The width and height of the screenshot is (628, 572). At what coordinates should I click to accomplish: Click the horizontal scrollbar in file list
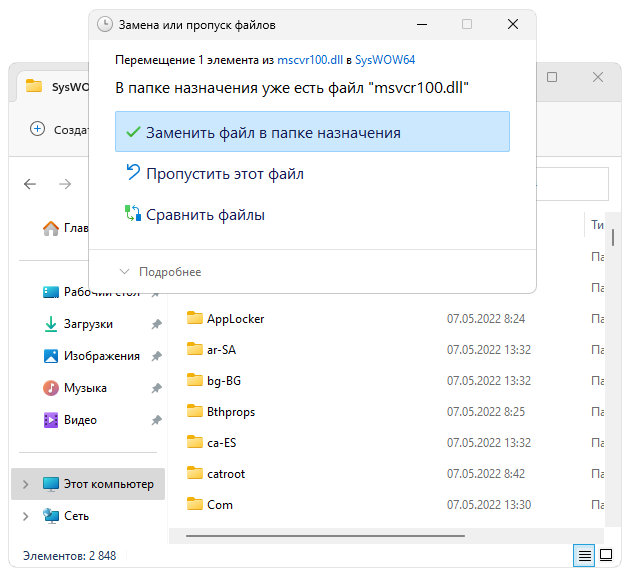pos(325,536)
